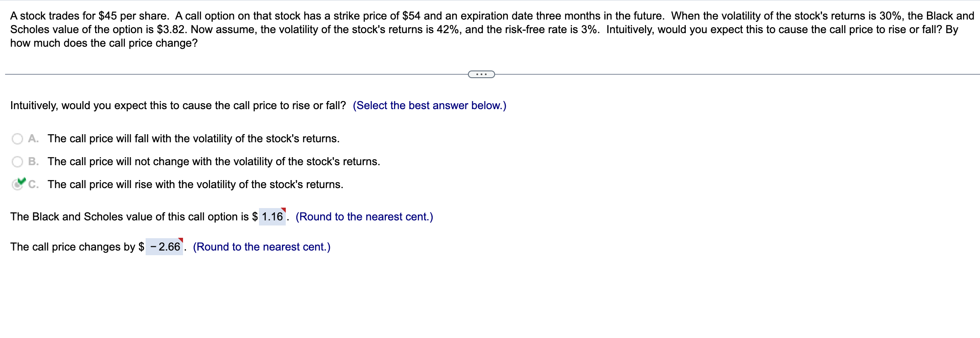Click the option C answer text
Image resolution: width=980 pixels, height=338 pixels.
pos(195,184)
